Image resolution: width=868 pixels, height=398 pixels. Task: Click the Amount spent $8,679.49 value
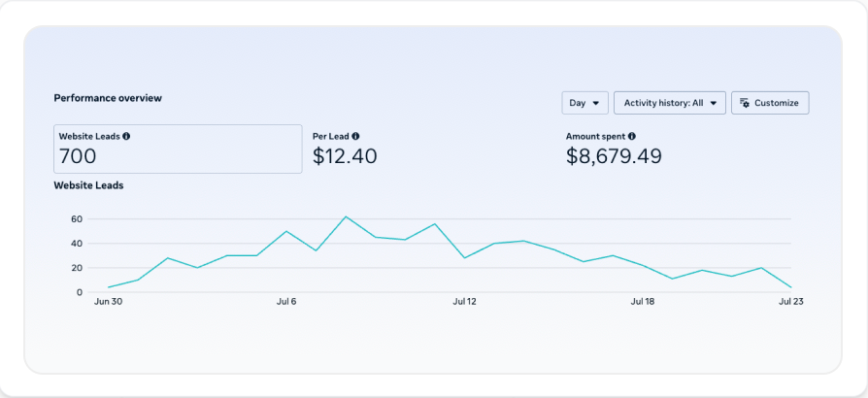pyautogui.click(x=614, y=156)
